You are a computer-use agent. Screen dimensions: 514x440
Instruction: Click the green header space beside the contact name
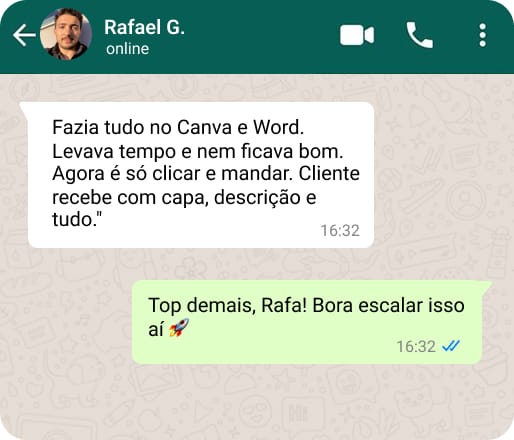coord(260,35)
